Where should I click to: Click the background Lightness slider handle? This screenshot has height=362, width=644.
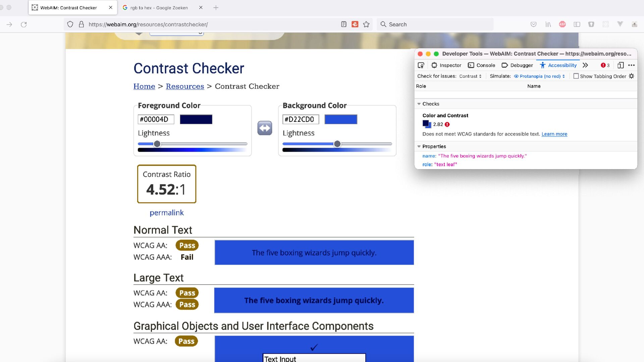337,144
